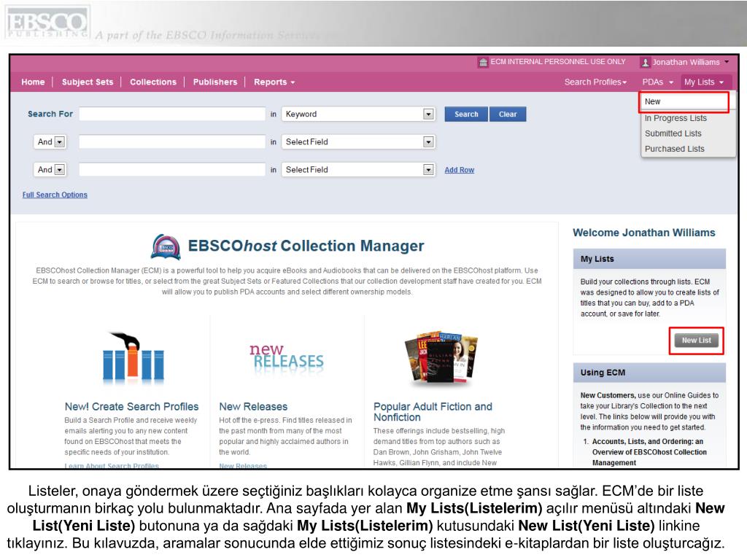The height and width of the screenshot is (560, 747).
Task: Click the My Lists panel header
Action: point(649,259)
